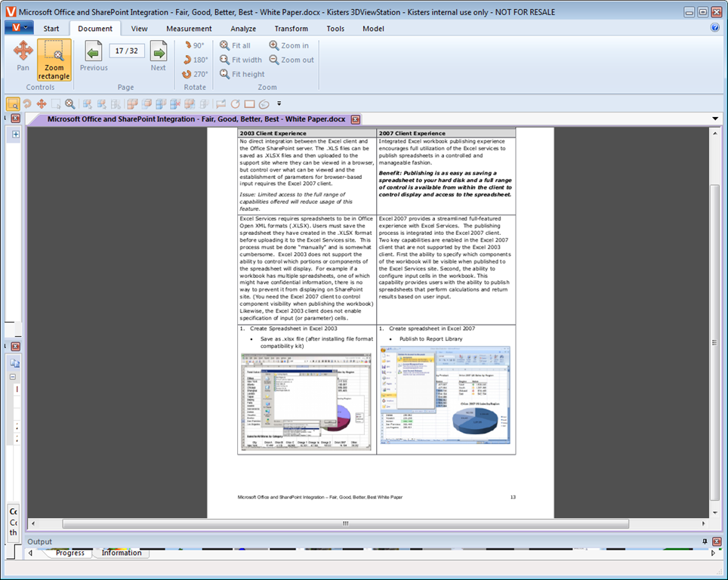
Task: Select the flag text markup tool icon
Action: pos(221,103)
